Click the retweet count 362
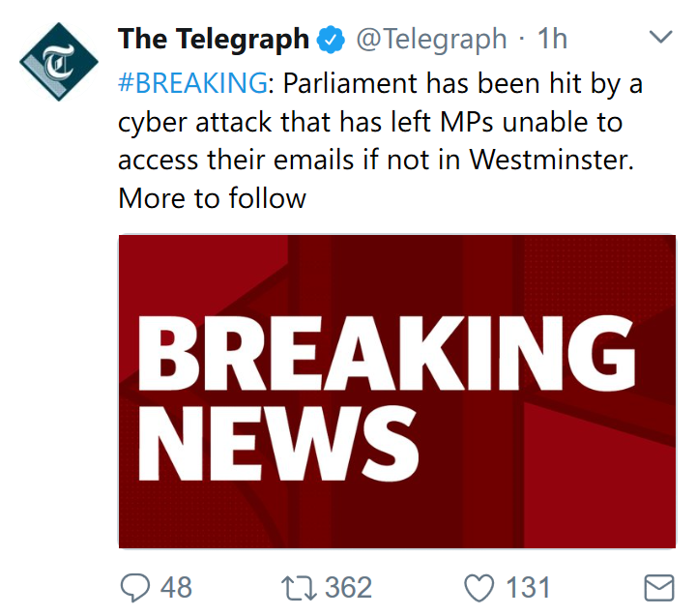Viewport: 696px width, 616px height. pos(347,586)
